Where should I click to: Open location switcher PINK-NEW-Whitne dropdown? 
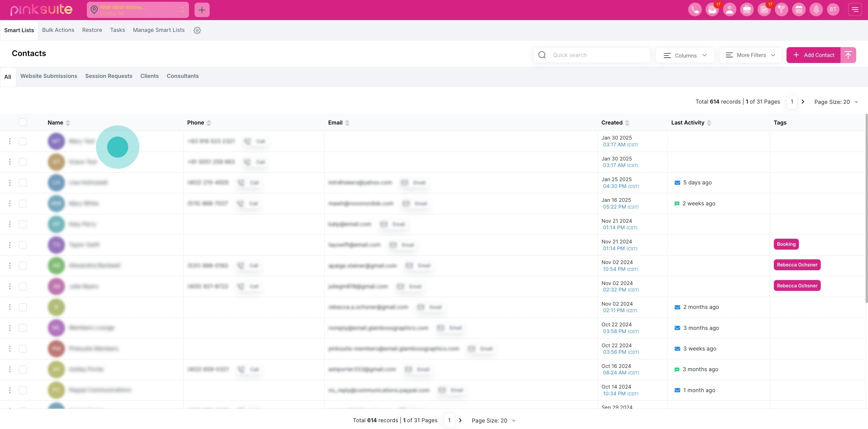tap(138, 10)
